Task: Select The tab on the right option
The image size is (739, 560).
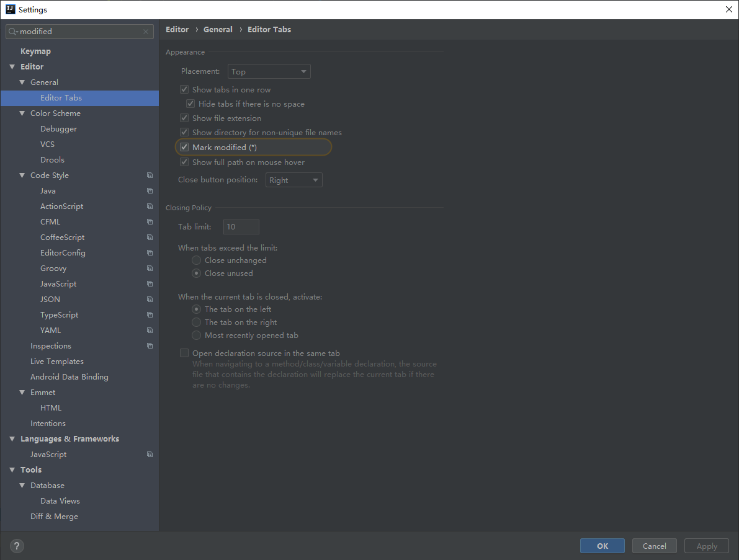Action: click(197, 322)
